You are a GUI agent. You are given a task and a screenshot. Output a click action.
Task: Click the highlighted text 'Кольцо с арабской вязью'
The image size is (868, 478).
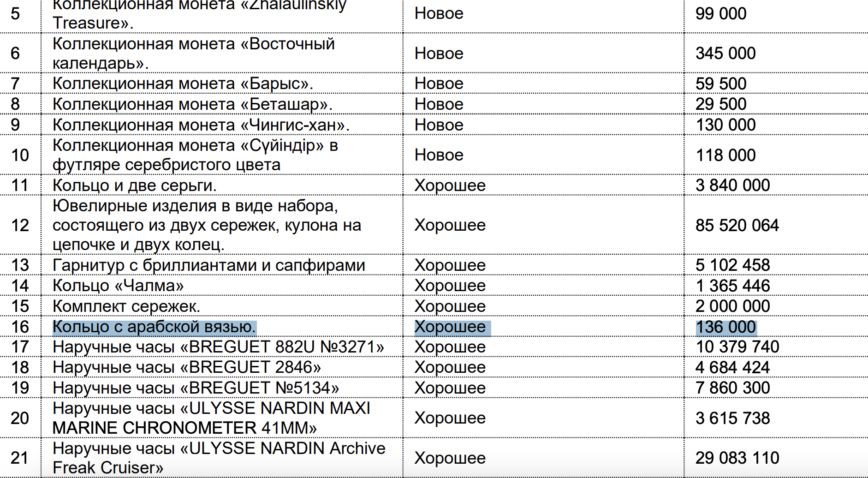(x=154, y=327)
